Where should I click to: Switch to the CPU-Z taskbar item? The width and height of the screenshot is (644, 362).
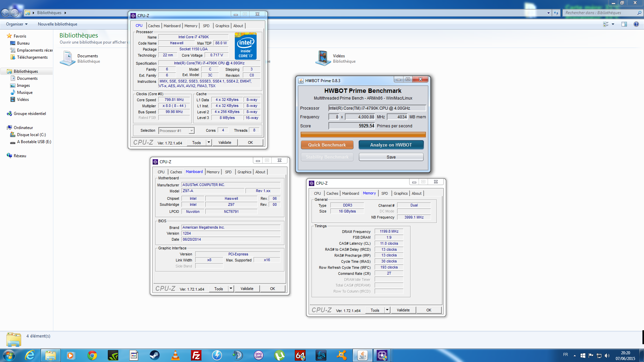(382, 355)
